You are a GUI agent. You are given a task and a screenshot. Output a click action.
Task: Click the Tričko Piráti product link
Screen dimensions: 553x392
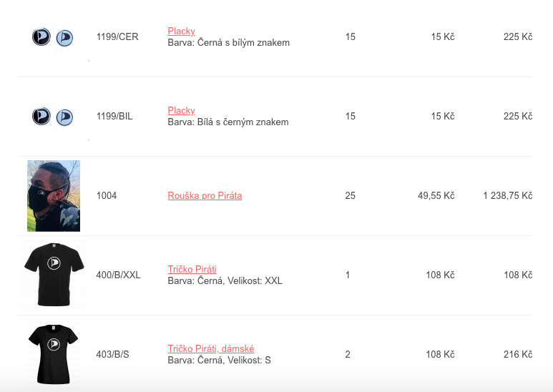pyautogui.click(x=192, y=270)
